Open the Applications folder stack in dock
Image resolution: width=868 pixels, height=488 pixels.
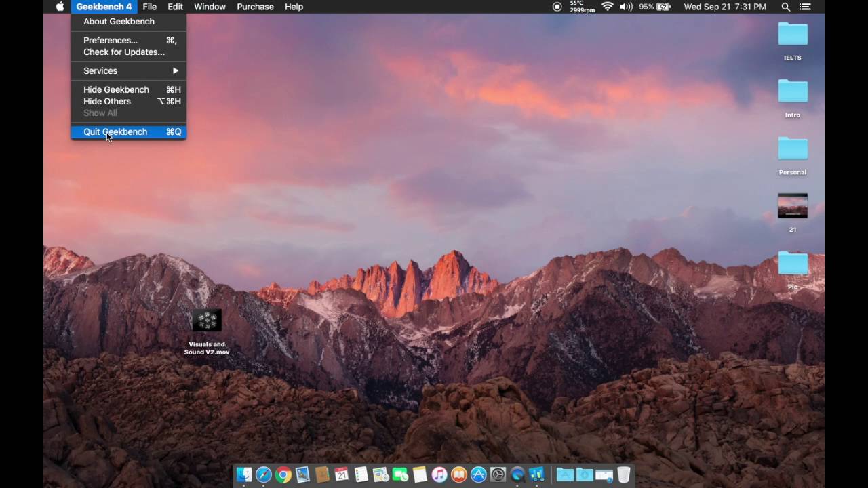pyautogui.click(x=565, y=475)
